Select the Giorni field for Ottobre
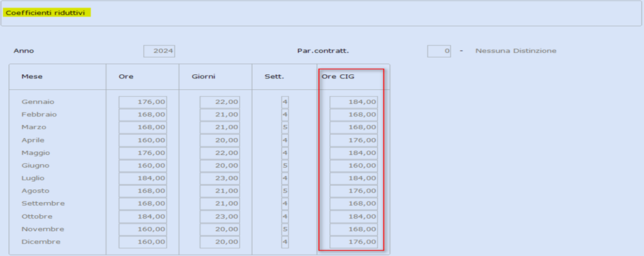The image size is (644, 256). (219, 217)
